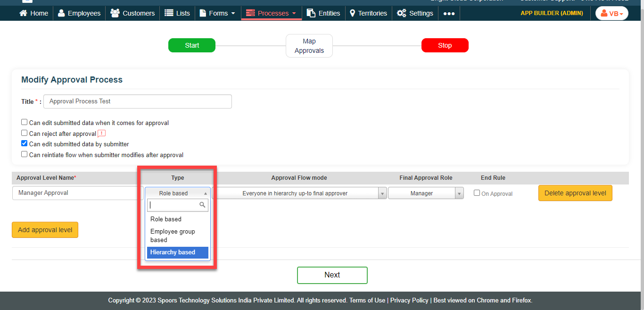Toggle the On Approval end rule checkbox
This screenshot has width=644, height=310.
click(477, 193)
